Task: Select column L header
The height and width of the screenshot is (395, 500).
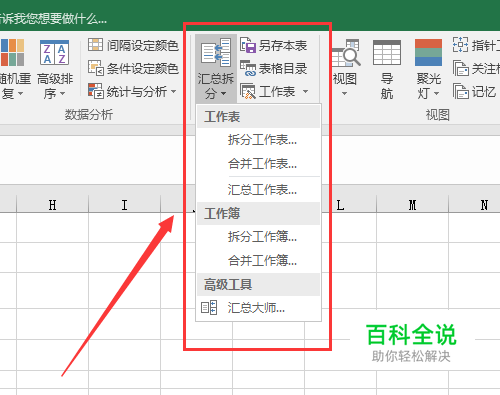Action: click(x=340, y=204)
